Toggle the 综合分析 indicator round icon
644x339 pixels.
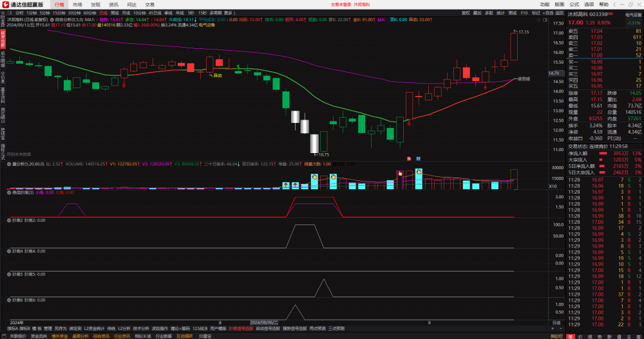tap(52, 20)
